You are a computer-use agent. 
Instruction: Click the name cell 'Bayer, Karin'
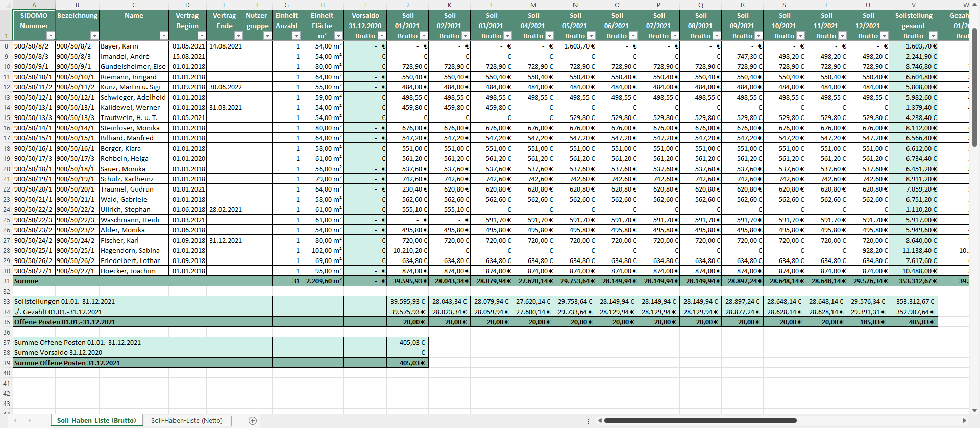click(134, 46)
